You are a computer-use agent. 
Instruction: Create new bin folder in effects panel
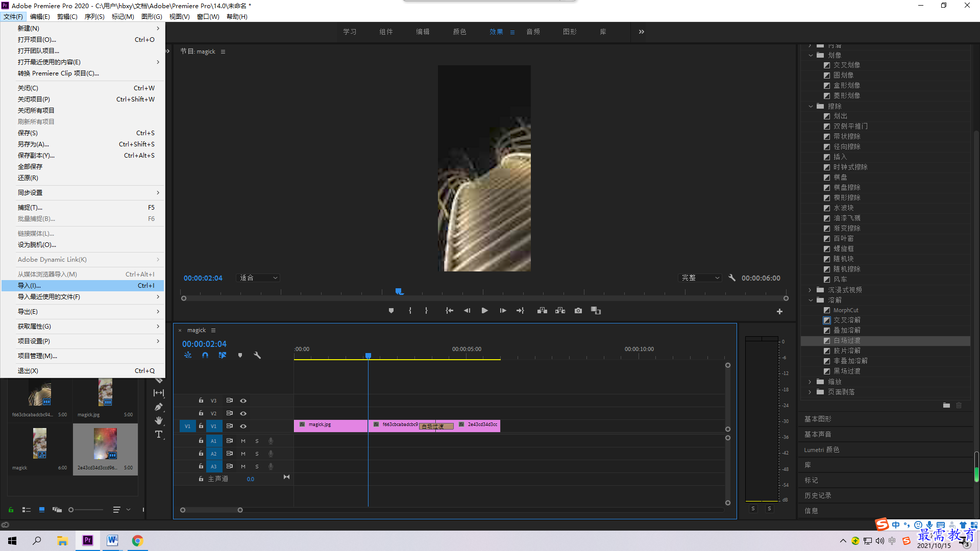(946, 405)
